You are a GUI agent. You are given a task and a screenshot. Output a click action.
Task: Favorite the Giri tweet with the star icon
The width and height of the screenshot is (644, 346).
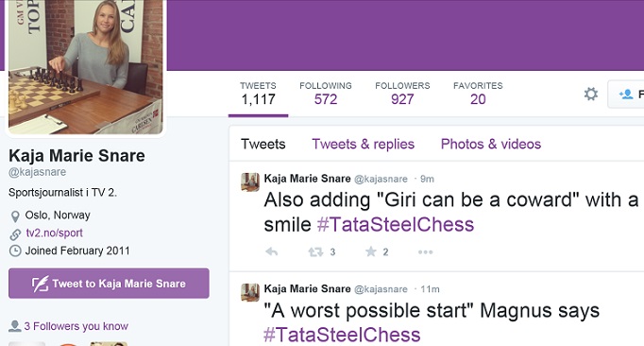371,251
